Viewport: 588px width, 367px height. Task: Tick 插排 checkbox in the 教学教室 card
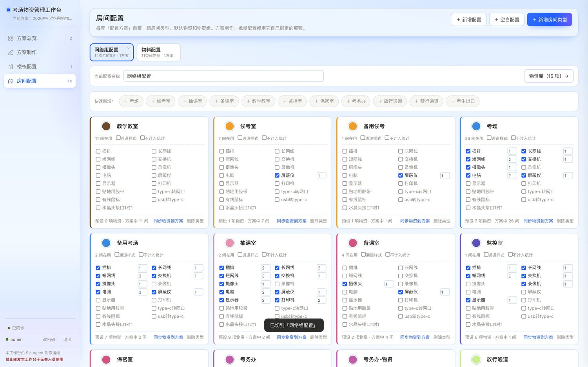pos(98,151)
